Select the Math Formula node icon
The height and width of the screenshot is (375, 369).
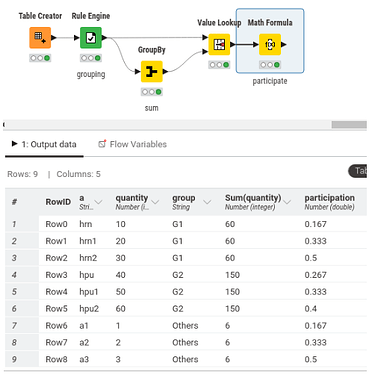[x=270, y=44]
